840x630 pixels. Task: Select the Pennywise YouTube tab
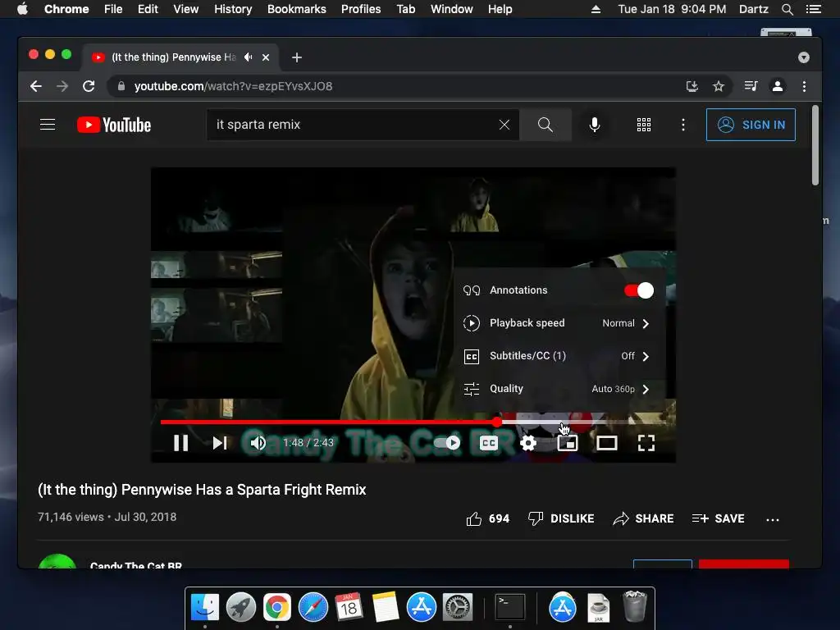click(180, 57)
